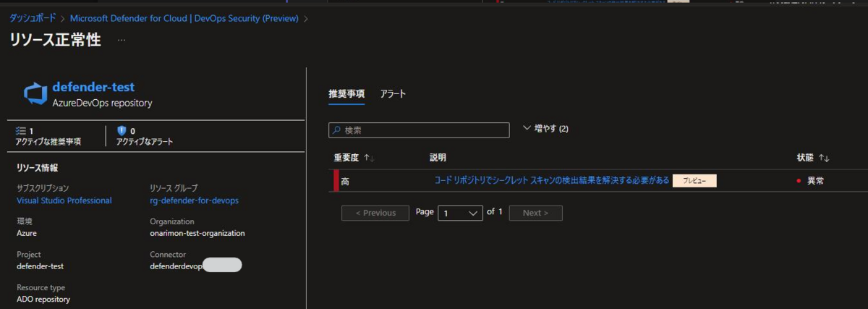The image size is (868, 309).
Task: Open the secret scan findings recommendation link
Action: pos(552,181)
